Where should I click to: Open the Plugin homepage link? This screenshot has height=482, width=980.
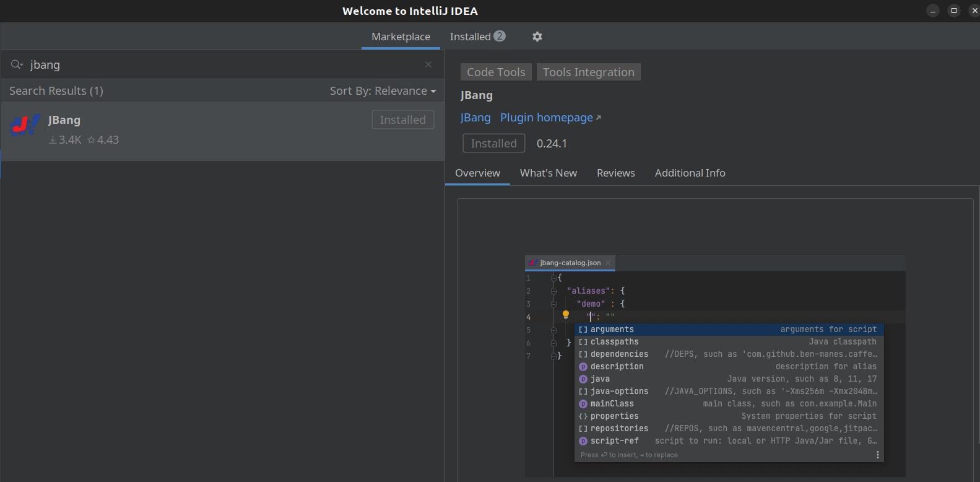pos(550,118)
